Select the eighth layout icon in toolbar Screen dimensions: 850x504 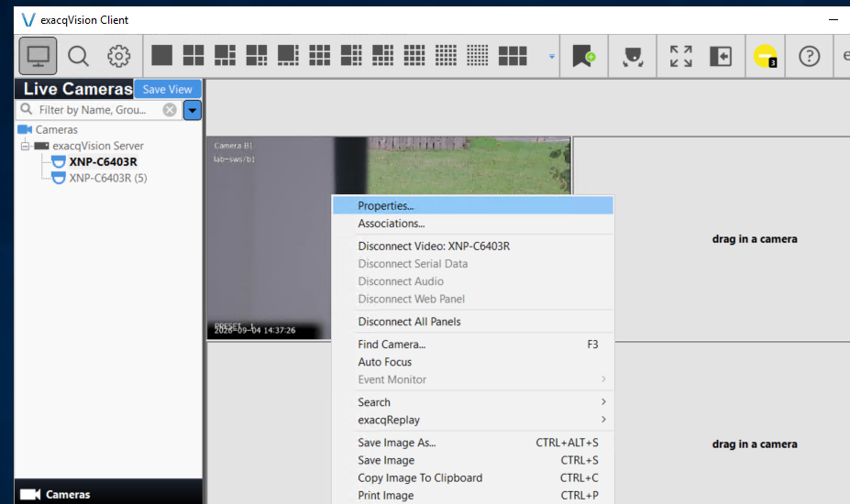click(x=382, y=55)
